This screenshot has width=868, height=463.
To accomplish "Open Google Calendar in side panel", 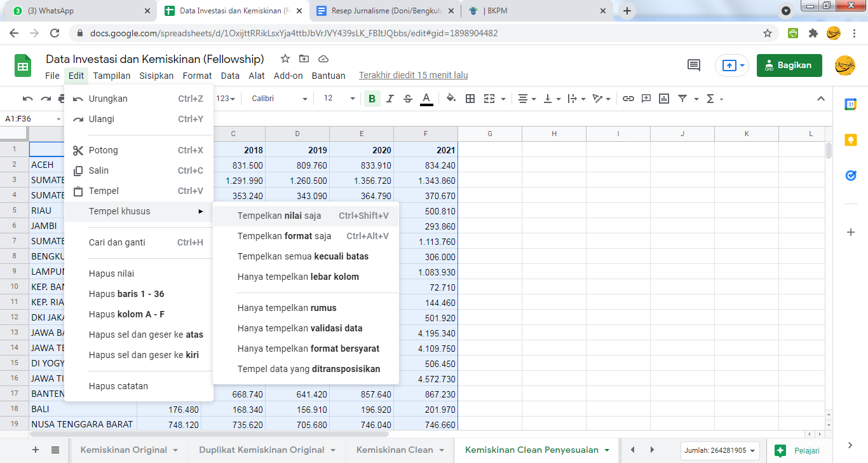I will pyautogui.click(x=851, y=105).
